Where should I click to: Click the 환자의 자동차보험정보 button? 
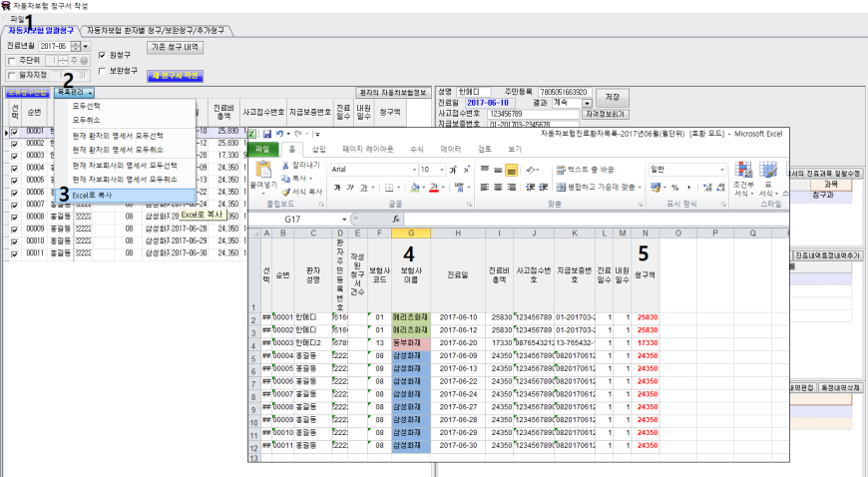[x=392, y=93]
